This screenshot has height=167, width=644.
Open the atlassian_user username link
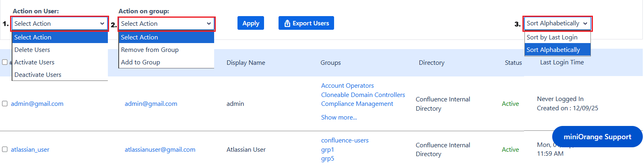click(x=30, y=150)
